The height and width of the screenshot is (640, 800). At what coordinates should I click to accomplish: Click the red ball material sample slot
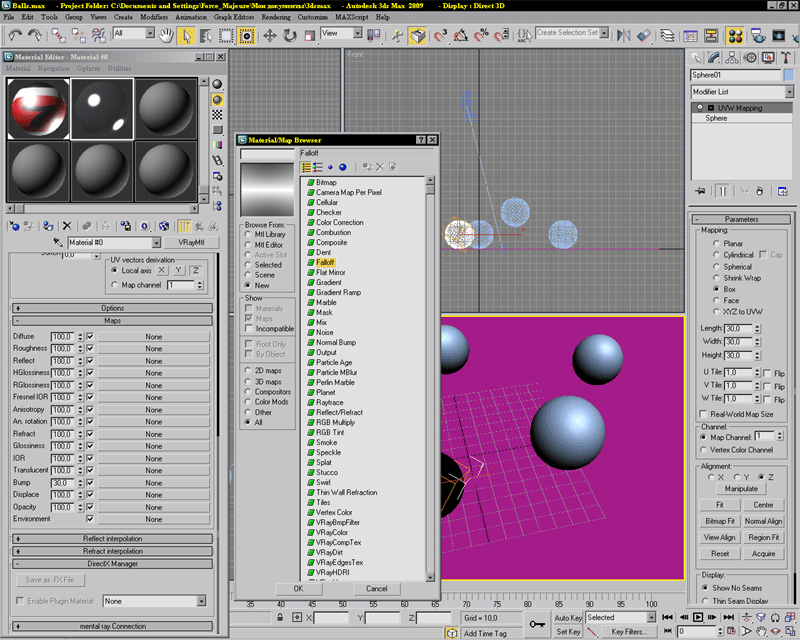pos(38,109)
